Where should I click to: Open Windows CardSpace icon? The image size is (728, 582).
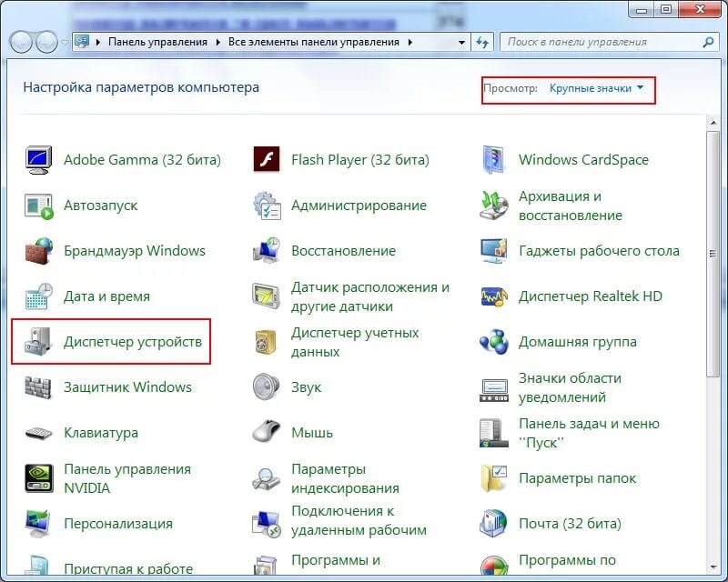tap(493, 160)
